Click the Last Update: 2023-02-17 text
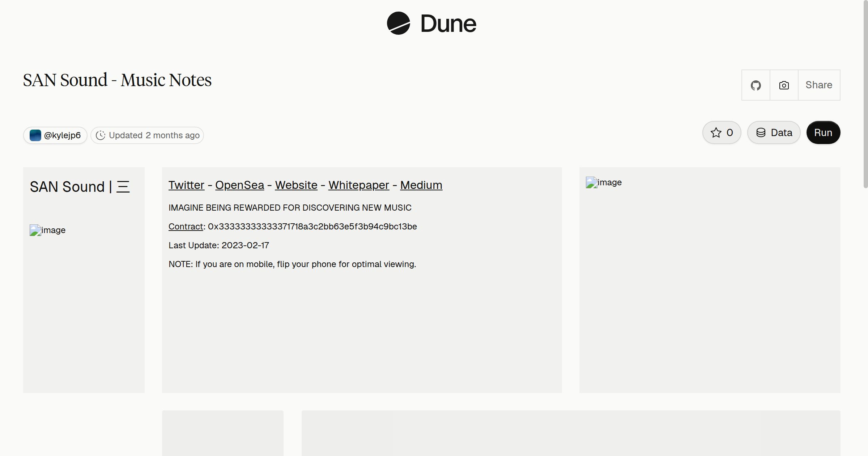Viewport: 868px width, 456px height. pos(219,245)
